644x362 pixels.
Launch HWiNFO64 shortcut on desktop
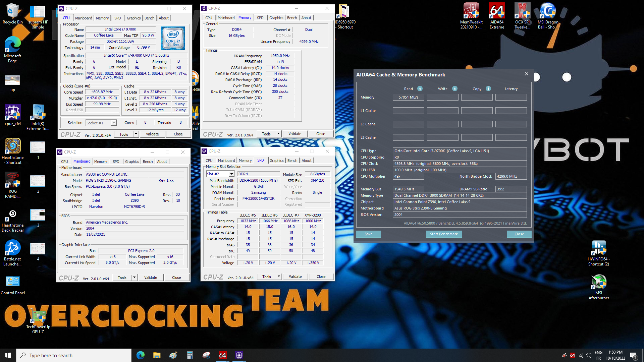599,253
